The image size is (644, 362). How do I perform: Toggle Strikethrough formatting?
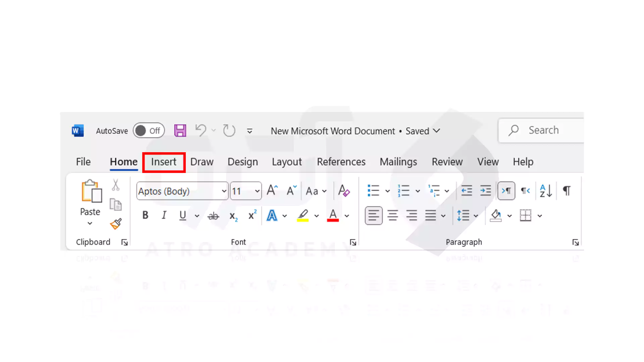point(213,216)
